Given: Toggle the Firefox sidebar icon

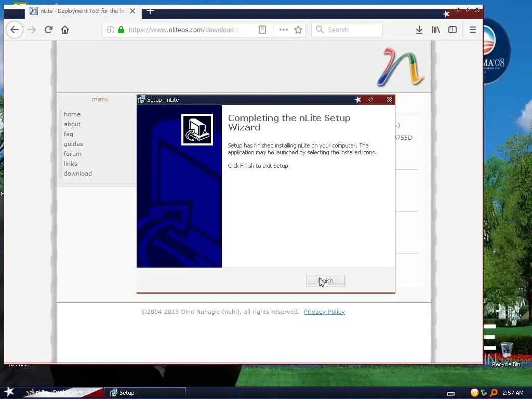Looking at the screenshot, I should [x=453, y=30].
